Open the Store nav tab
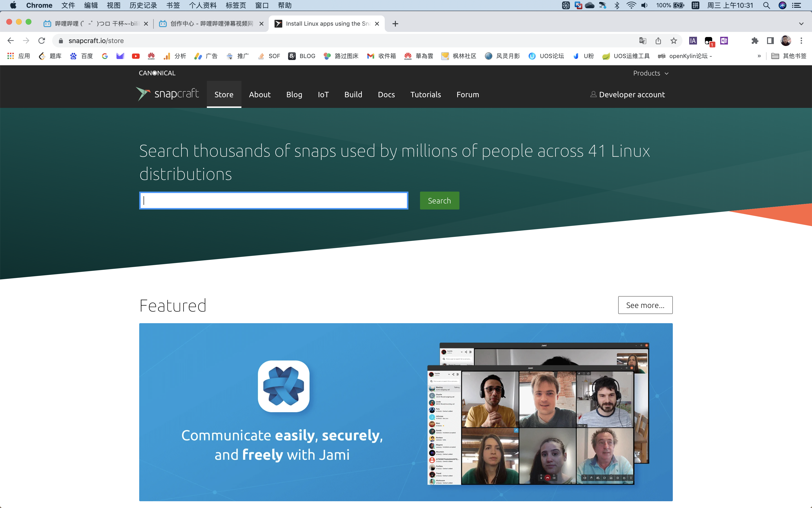This screenshot has width=812, height=508. [224, 94]
